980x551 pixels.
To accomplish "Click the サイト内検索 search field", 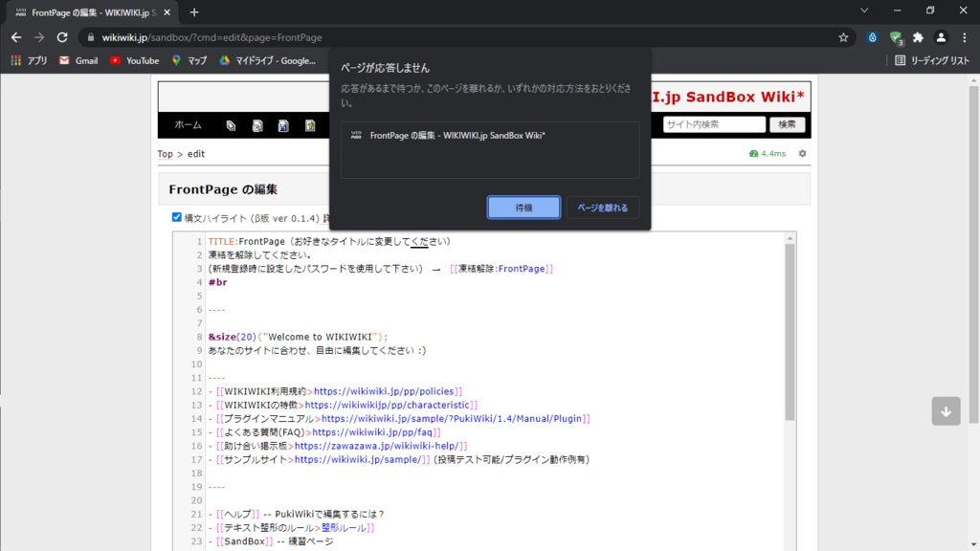I will click(x=714, y=124).
